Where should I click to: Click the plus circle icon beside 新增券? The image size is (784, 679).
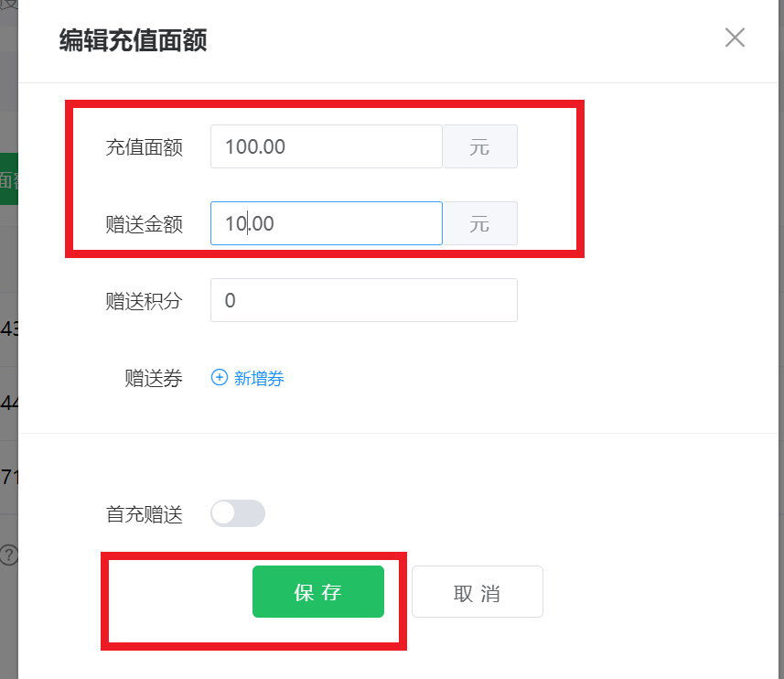(x=220, y=378)
